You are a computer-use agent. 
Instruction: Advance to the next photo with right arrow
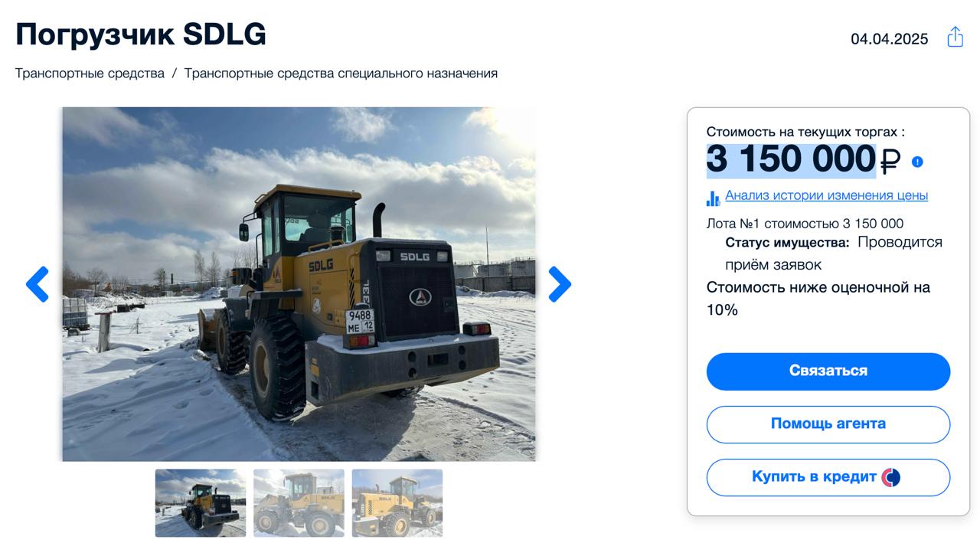560,284
